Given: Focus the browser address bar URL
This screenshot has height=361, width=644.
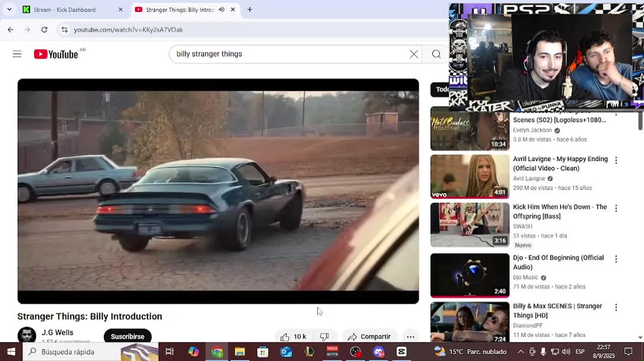Looking at the screenshot, I should click(128, 30).
